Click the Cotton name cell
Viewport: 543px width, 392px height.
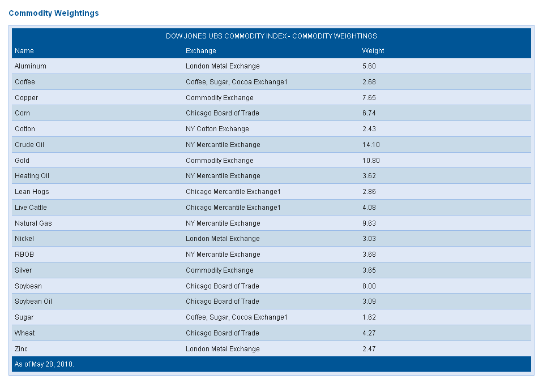click(25, 129)
